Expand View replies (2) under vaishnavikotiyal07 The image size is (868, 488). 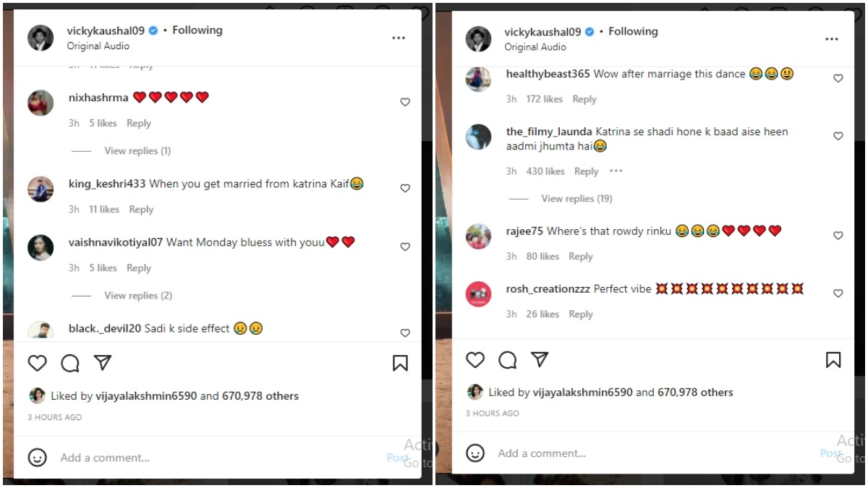(137, 296)
